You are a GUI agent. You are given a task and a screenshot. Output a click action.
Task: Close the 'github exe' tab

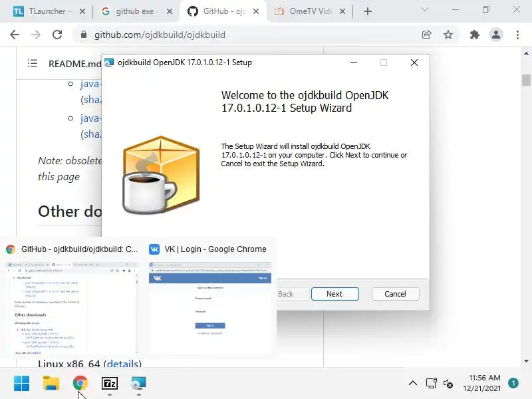click(170, 11)
